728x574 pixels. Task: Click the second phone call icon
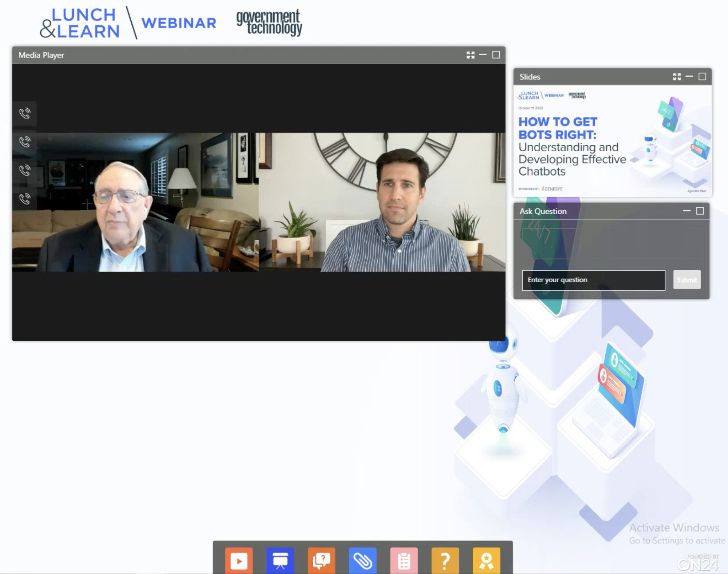click(x=25, y=142)
